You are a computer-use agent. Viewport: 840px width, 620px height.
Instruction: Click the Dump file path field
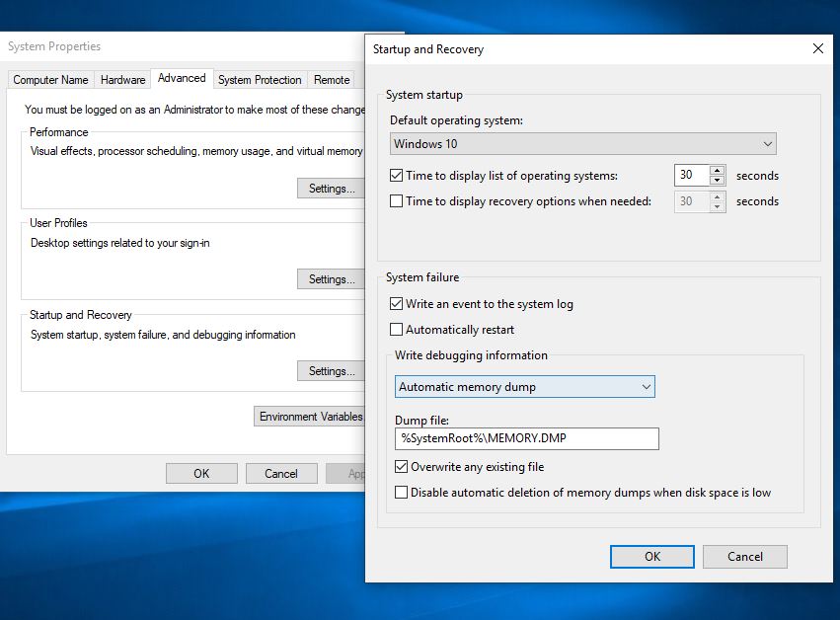[x=526, y=438]
